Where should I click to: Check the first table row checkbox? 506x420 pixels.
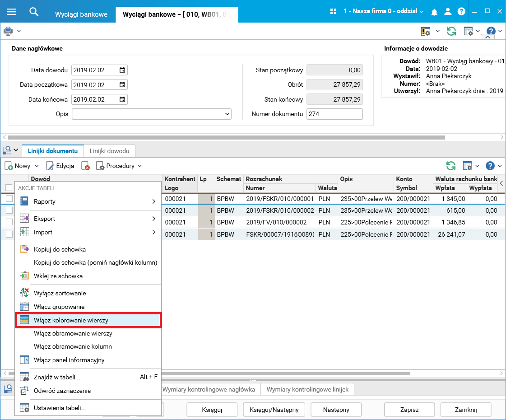pyautogui.click(x=9, y=199)
